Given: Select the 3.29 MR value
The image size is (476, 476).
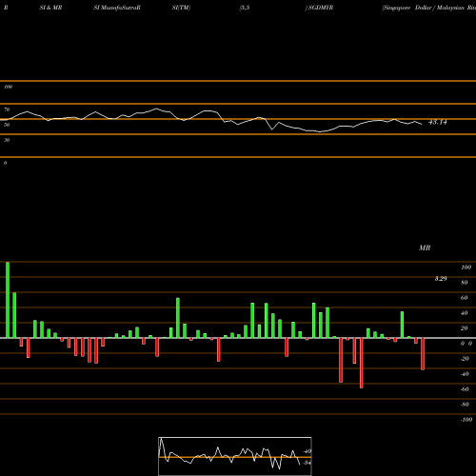Looking at the screenshot, I should tap(441, 279).
